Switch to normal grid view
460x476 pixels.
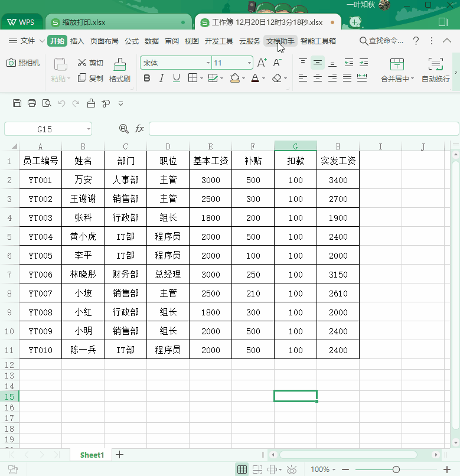(x=242, y=470)
